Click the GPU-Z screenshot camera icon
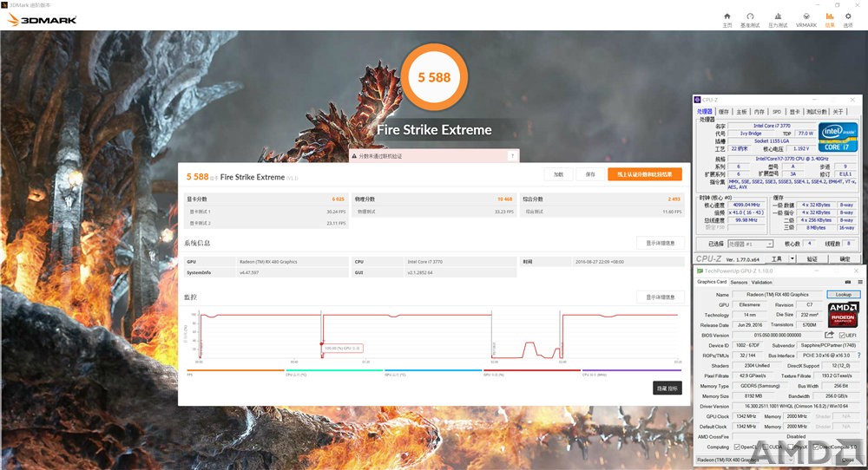 click(847, 282)
